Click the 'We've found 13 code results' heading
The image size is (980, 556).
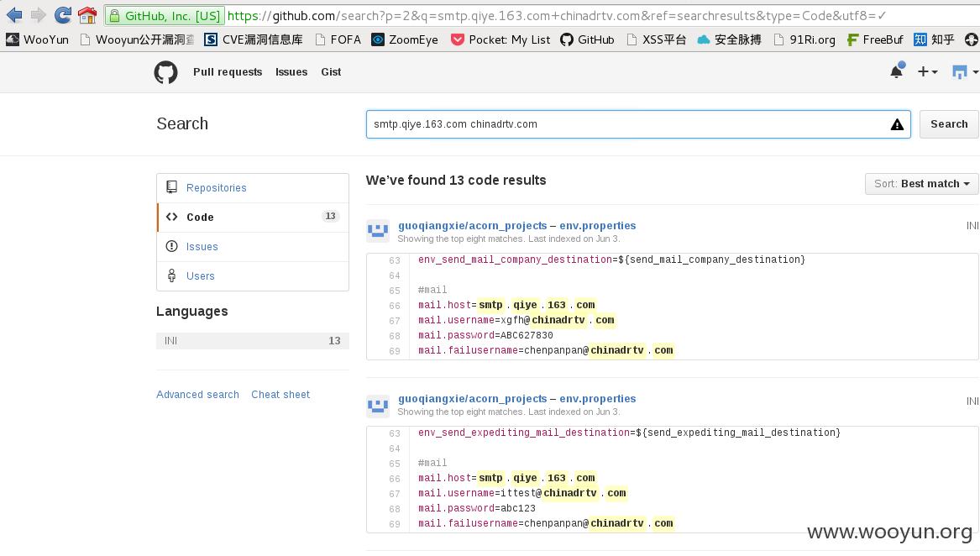pos(456,180)
